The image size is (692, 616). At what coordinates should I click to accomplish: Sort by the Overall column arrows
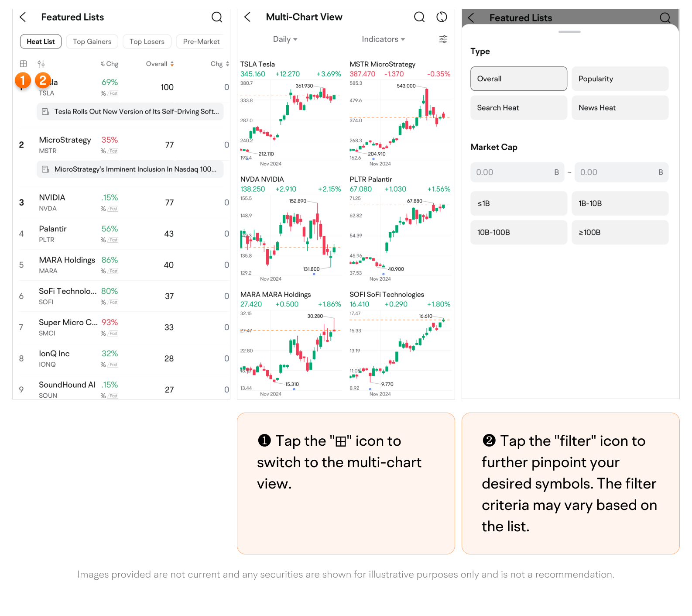(172, 64)
